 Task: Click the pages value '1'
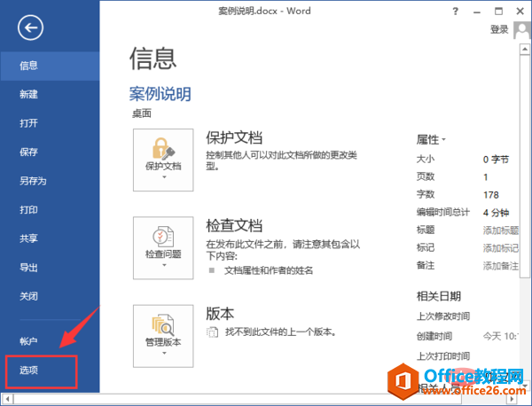click(x=486, y=177)
